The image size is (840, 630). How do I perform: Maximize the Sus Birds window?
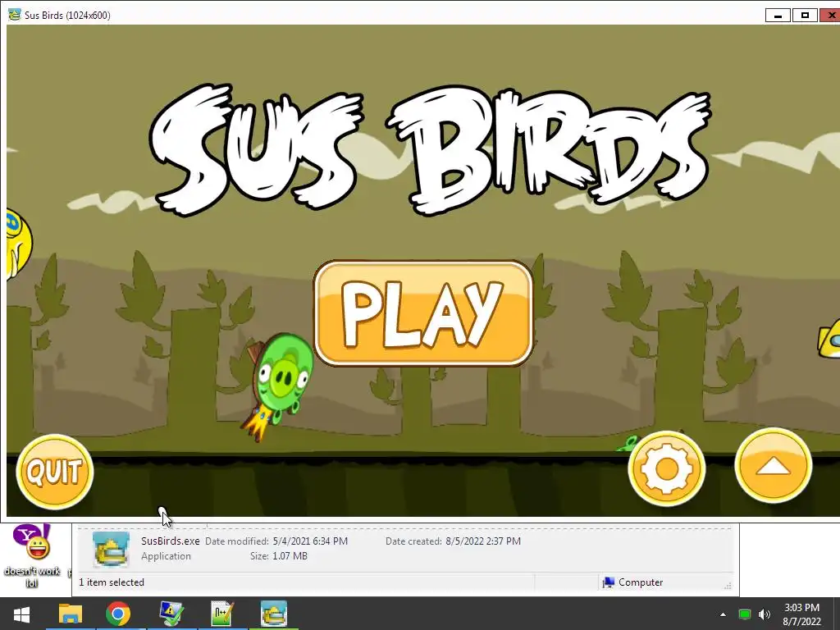805,15
